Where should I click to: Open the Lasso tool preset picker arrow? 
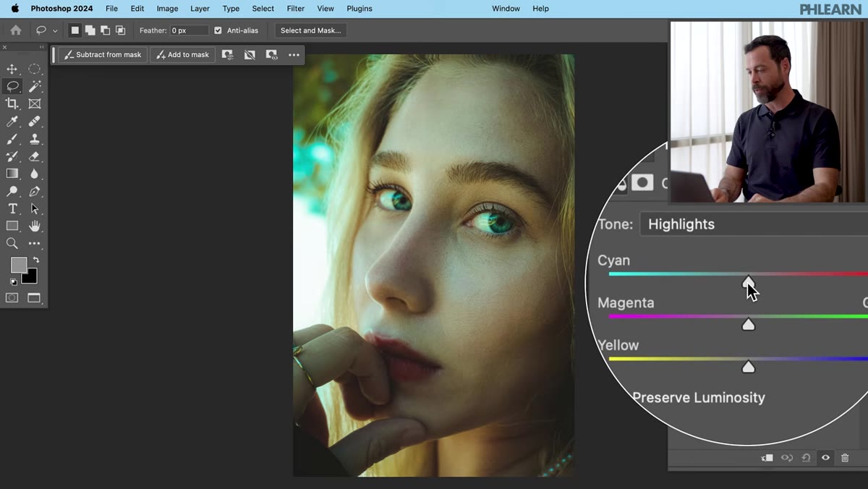coord(55,31)
